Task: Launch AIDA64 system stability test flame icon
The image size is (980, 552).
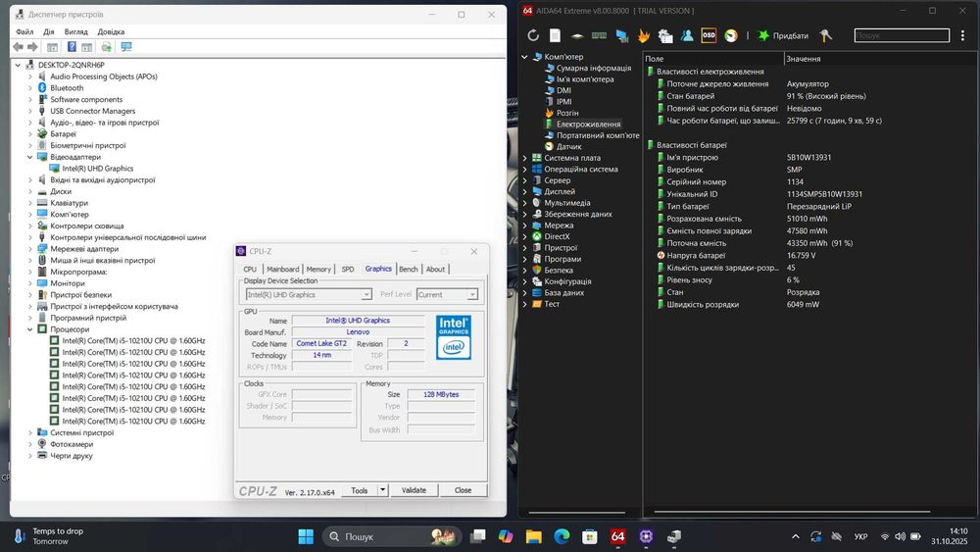Action: point(643,35)
